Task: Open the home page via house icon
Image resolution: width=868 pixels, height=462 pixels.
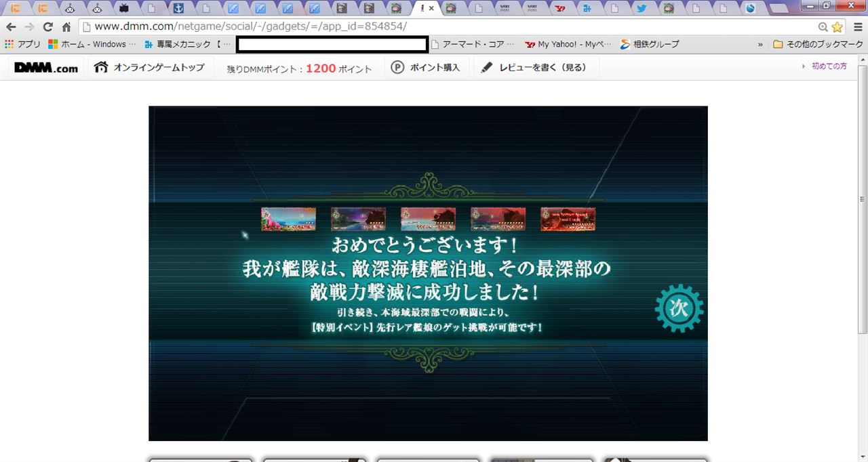Action: [x=66, y=27]
